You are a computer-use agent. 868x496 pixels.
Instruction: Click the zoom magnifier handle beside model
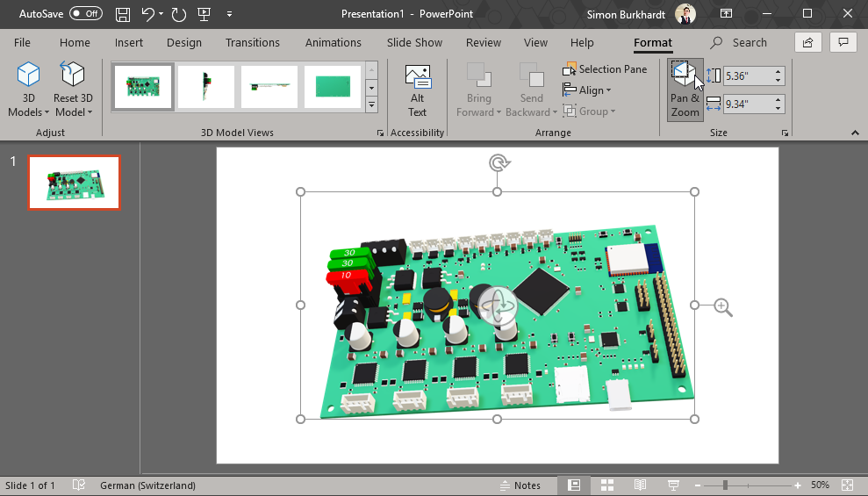[x=722, y=306]
